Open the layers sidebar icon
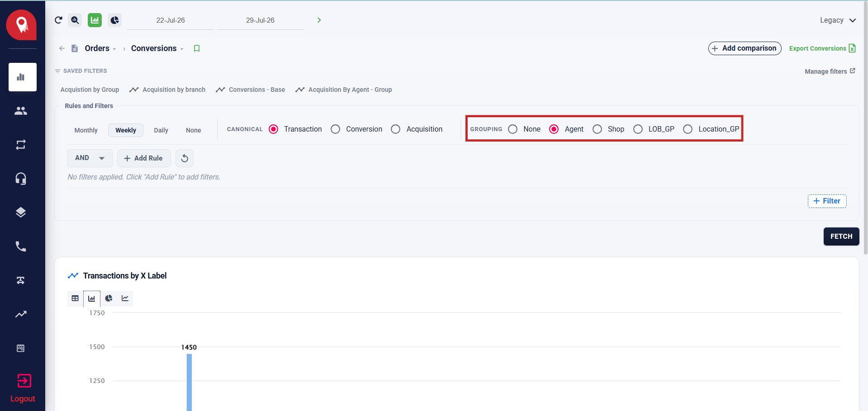Screen dimensions: 868x411 [x=21, y=213]
